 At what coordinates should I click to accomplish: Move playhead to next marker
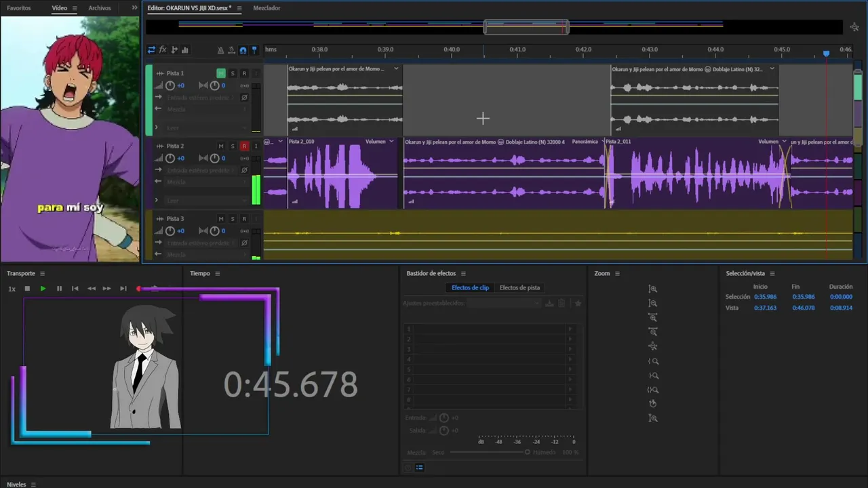pos(123,289)
